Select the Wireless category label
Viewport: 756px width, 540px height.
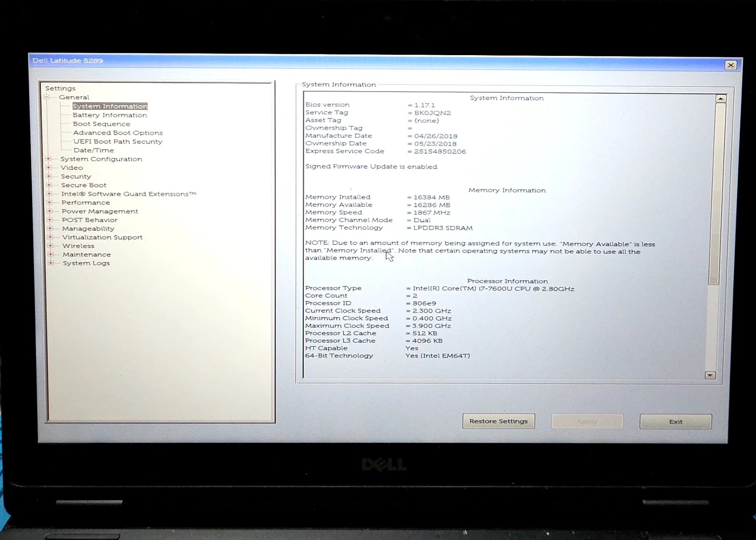[x=78, y=246]
